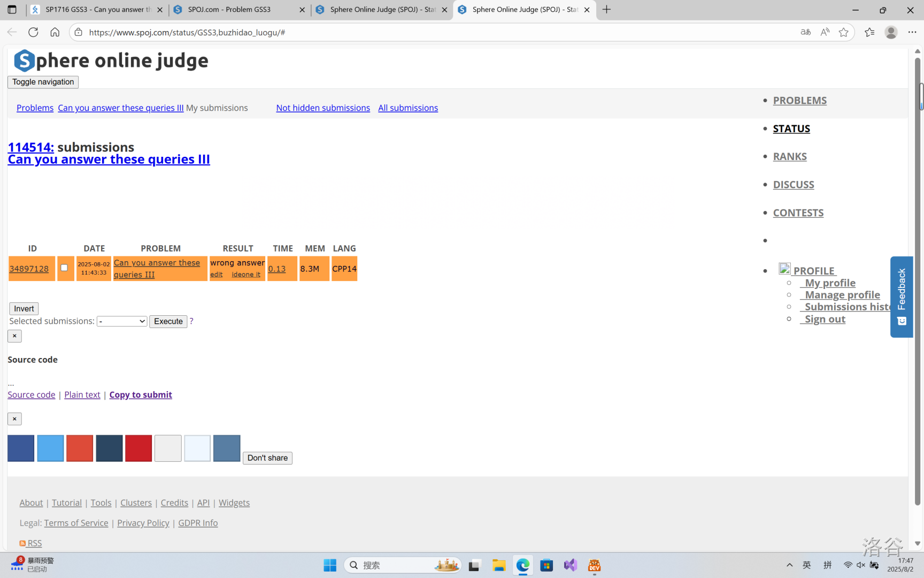This screenshot has width=924, height=578.
Task: Open File Explorer from taskbar
Action: 499,565
